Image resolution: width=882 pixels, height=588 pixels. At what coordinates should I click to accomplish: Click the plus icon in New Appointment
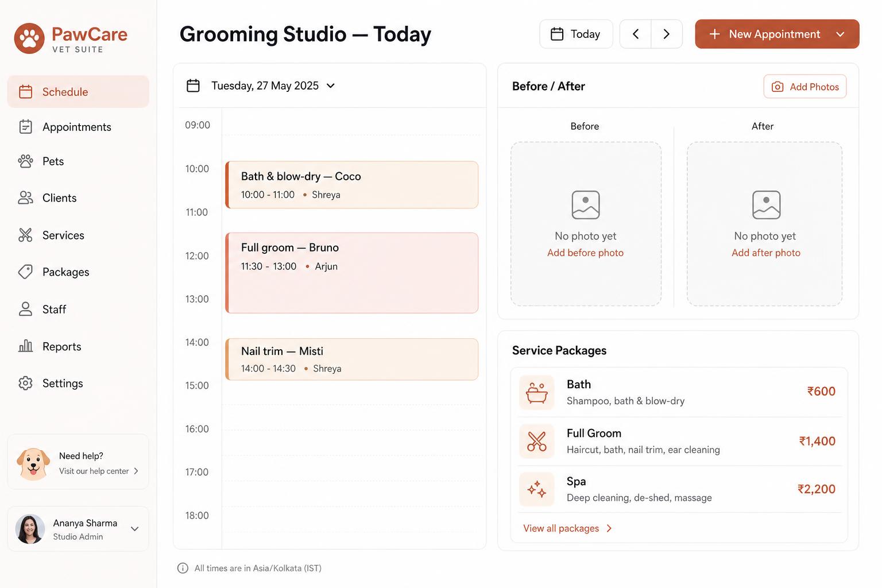714,34
